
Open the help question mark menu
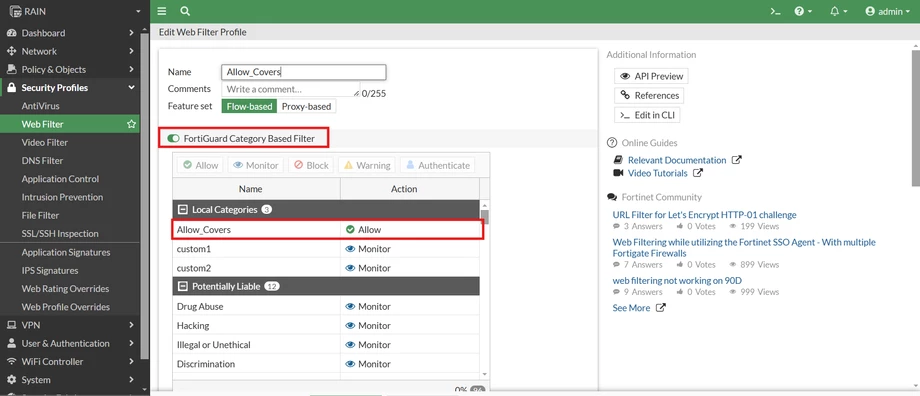pos(803,11)
